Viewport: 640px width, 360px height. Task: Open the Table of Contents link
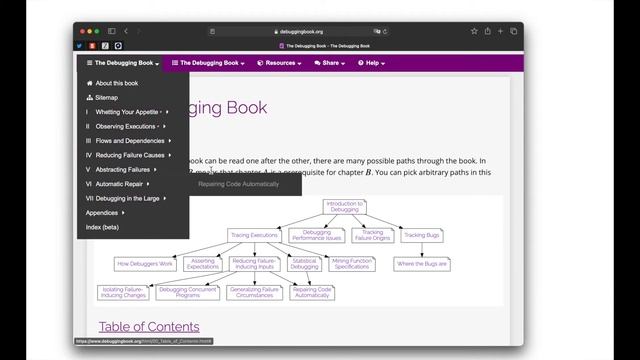pos(149,327)
